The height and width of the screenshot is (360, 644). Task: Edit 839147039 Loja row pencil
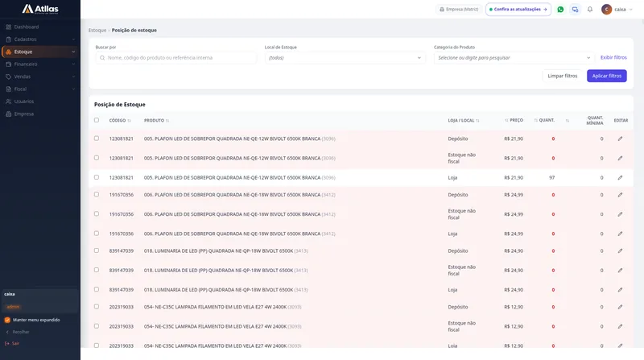coord(620,290)
